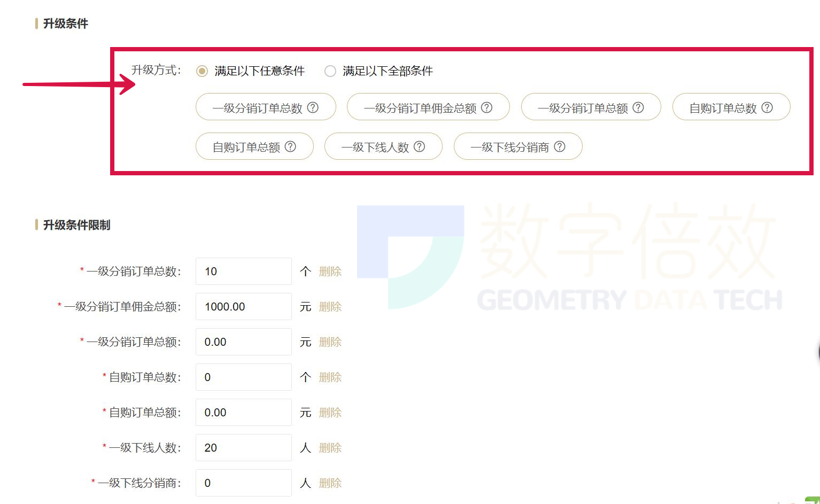This screenshot has width=820, height=504.
Task: Click the 1000.00 commission amount input field
Action: click(243, 306)
